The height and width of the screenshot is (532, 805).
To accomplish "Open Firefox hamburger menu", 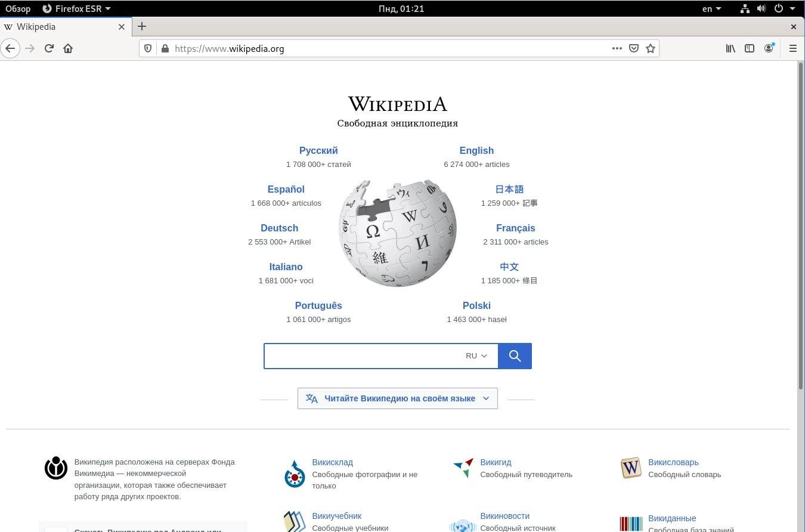I will pos(792,48).
